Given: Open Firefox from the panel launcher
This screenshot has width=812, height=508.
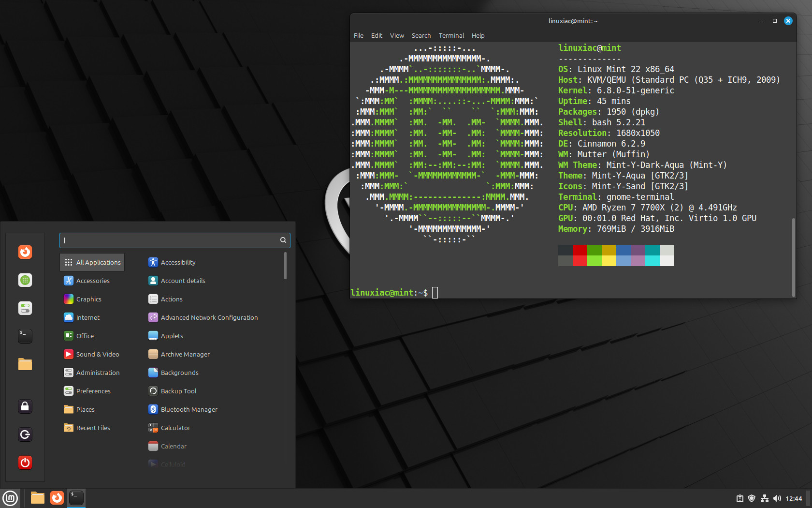Looking at the screenshot, I should tap(57, 498).
